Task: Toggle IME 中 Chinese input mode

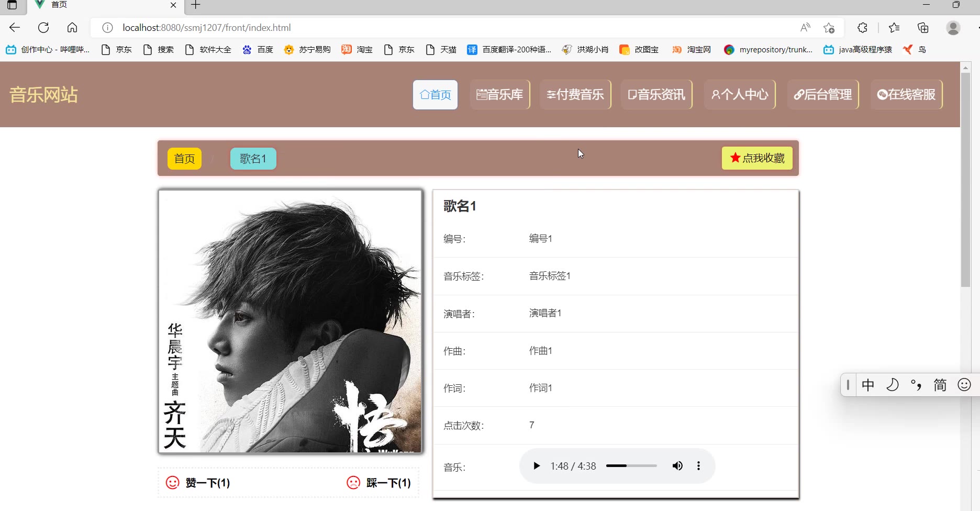Action: (868, 385)
